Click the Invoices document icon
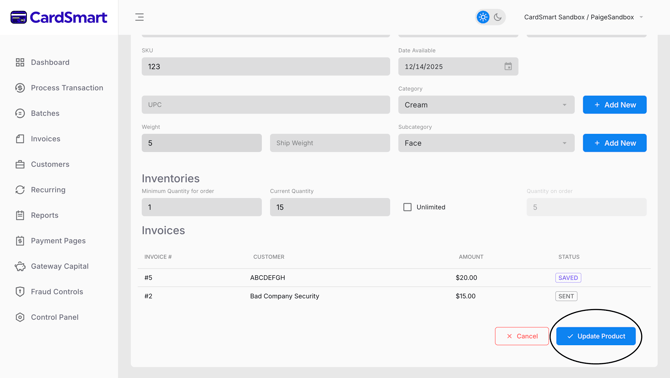The width and height of the screenshot is (670, 378). (x=20, y=139)
